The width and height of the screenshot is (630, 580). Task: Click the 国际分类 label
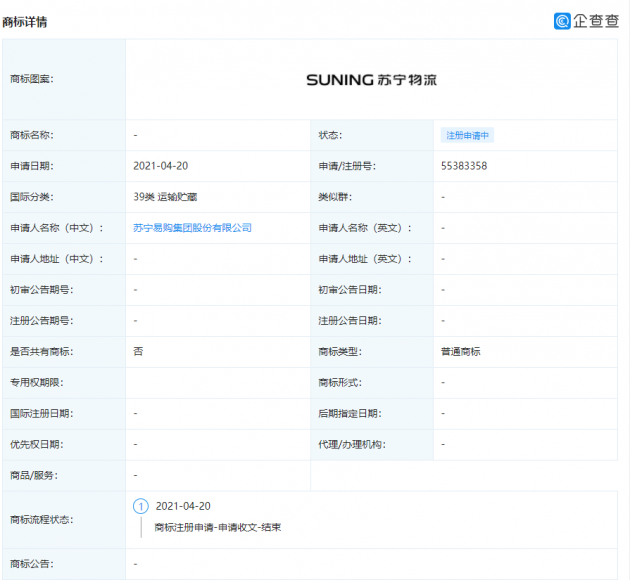click(32, 197)
